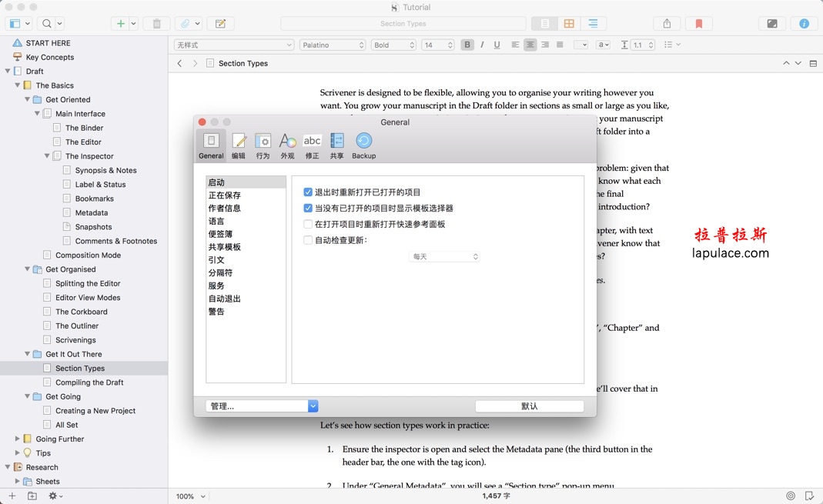
Task: Open the 每天 update frequency dropdown
Action: coord(444,256)
